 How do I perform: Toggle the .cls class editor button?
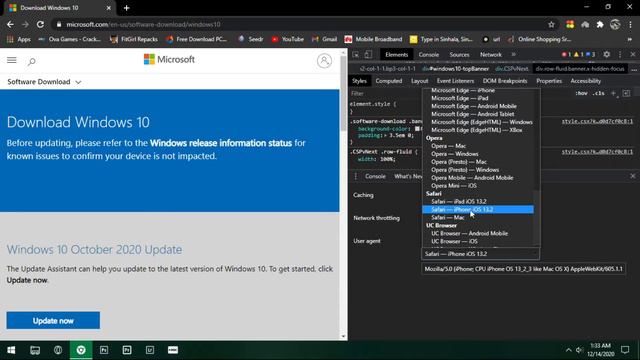tap(599, 93)
